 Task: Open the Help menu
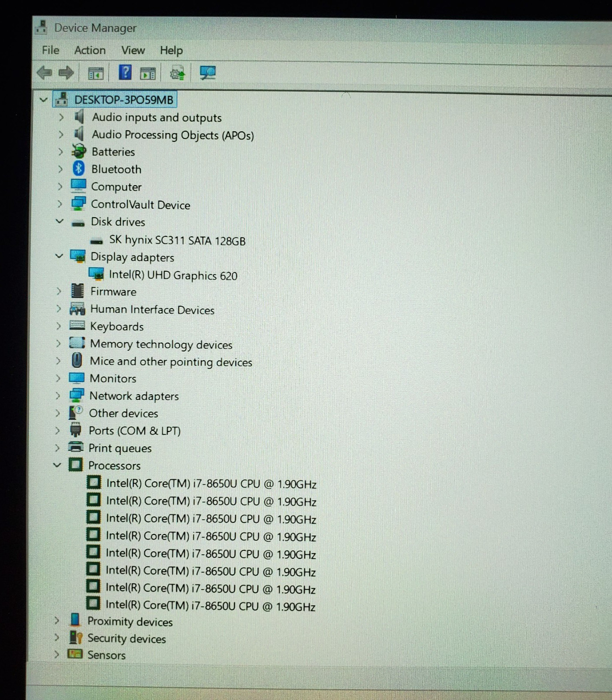coord(171,51)
